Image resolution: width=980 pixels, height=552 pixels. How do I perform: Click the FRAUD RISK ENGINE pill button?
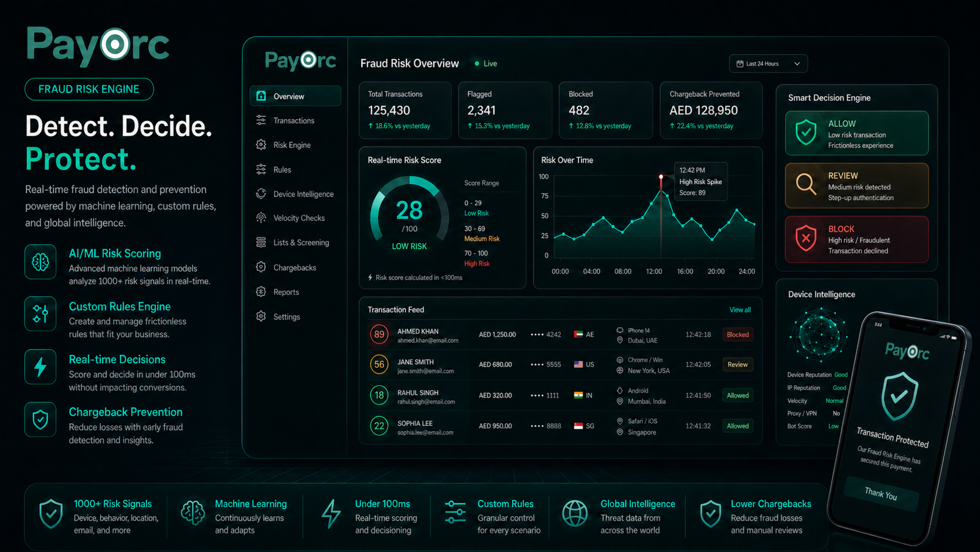tap(89, 89)
